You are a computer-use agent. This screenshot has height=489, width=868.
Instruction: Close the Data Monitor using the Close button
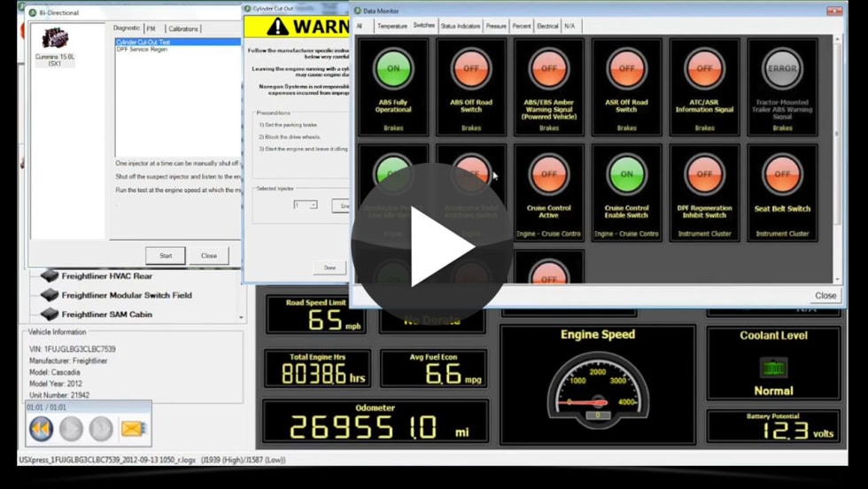825,295
